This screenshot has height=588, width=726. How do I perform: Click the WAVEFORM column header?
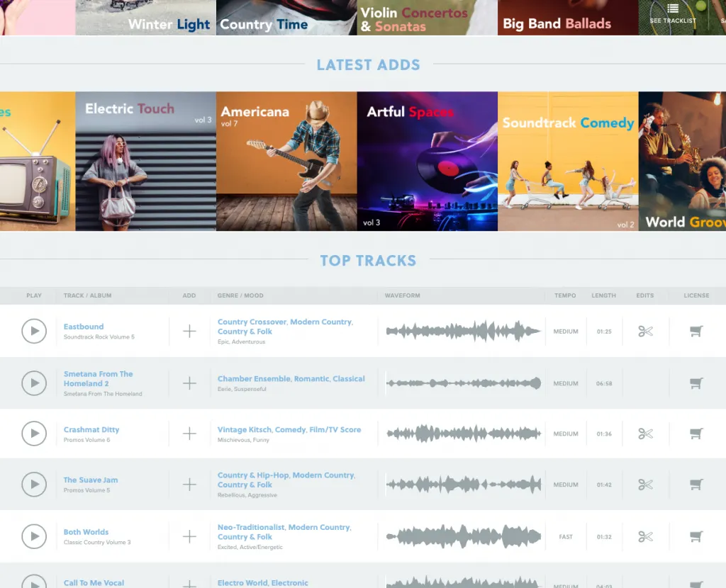point(403,295)
